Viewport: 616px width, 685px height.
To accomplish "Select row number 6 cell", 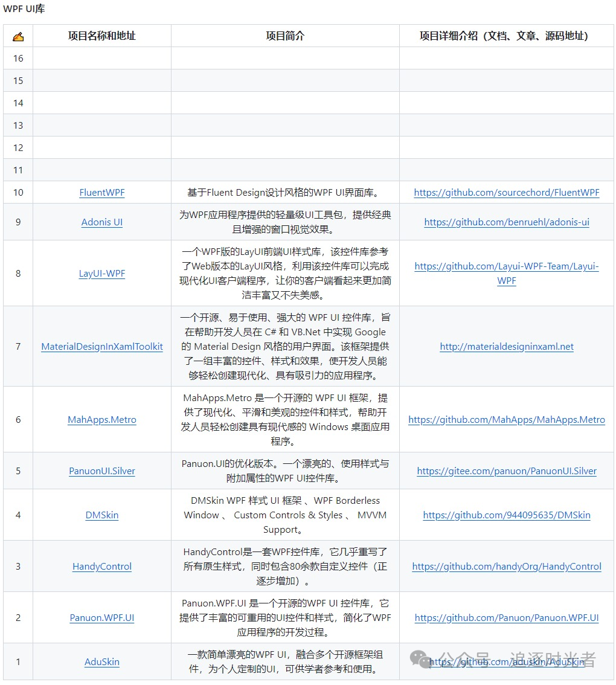I will [x=18, y=419].
